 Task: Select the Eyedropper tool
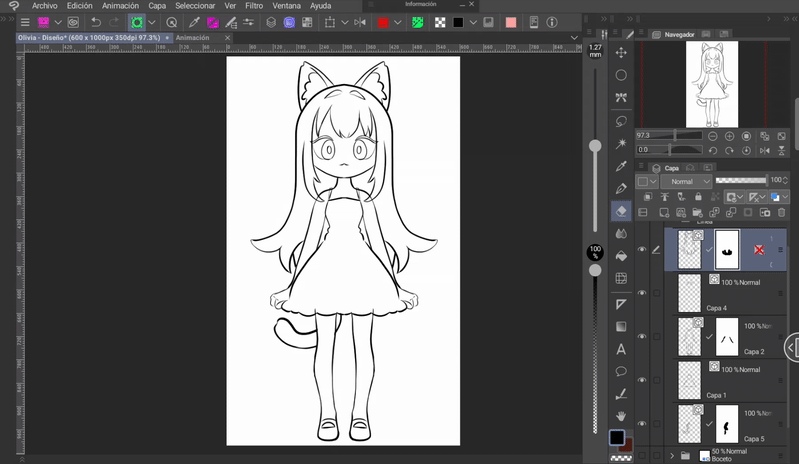click(x=621, y=165)
